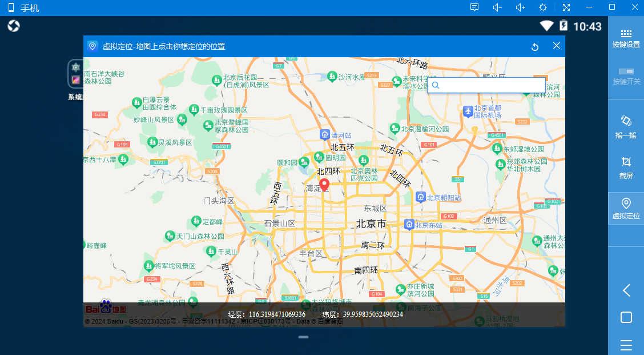
Task: Click the red location pin on map
Action: tap(324, 185)
